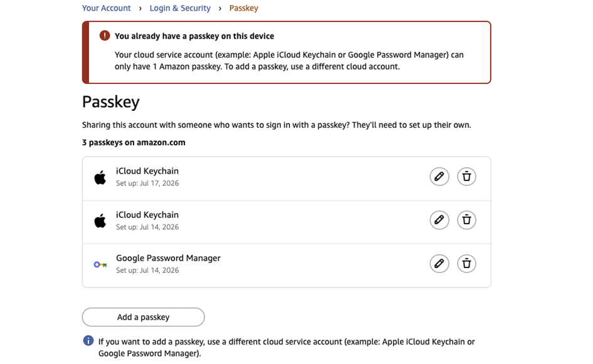
Task: Open Login & Security breadcrumb link
Action: click(180, 8)
